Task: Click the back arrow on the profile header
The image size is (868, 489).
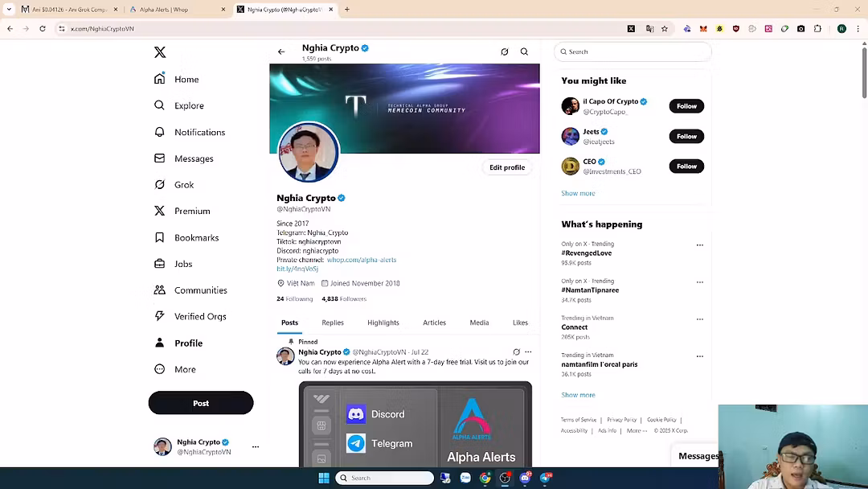Action: point(281,51)
